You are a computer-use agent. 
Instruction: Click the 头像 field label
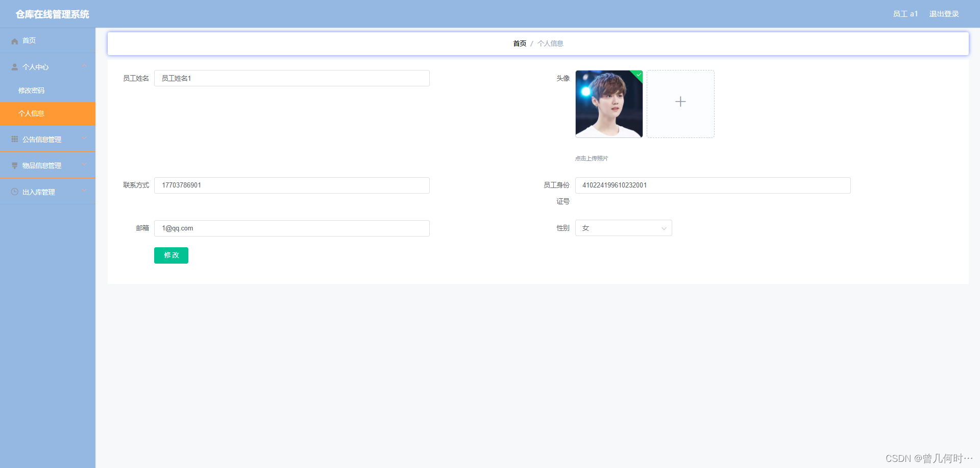[563, 78]
